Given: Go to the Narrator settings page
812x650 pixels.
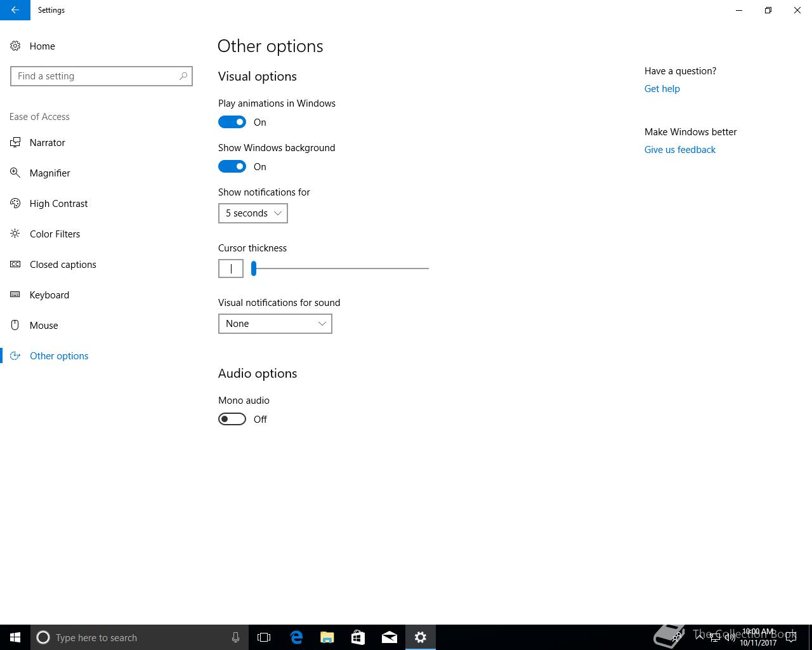Looking at the screenshot, I should (48, 143).
